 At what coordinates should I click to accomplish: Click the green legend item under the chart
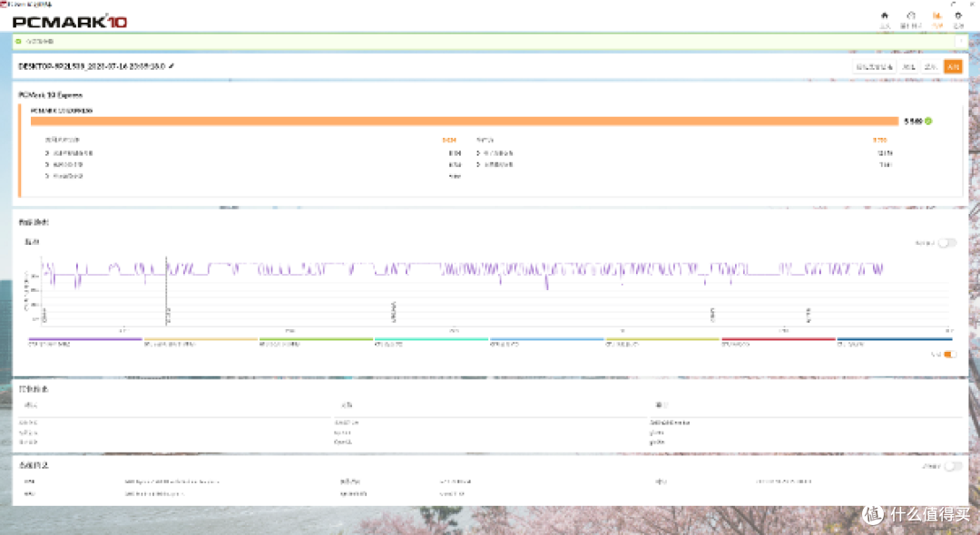(x=317, y=342)
